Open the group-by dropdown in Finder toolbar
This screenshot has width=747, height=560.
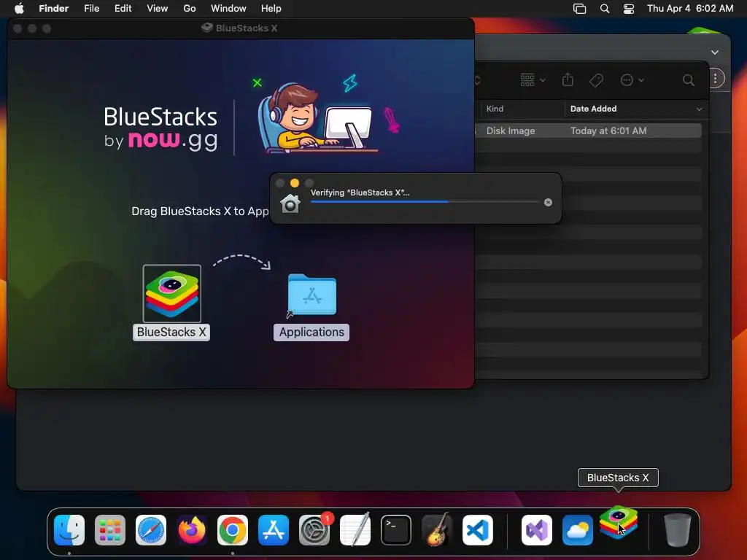coord(533,80)
